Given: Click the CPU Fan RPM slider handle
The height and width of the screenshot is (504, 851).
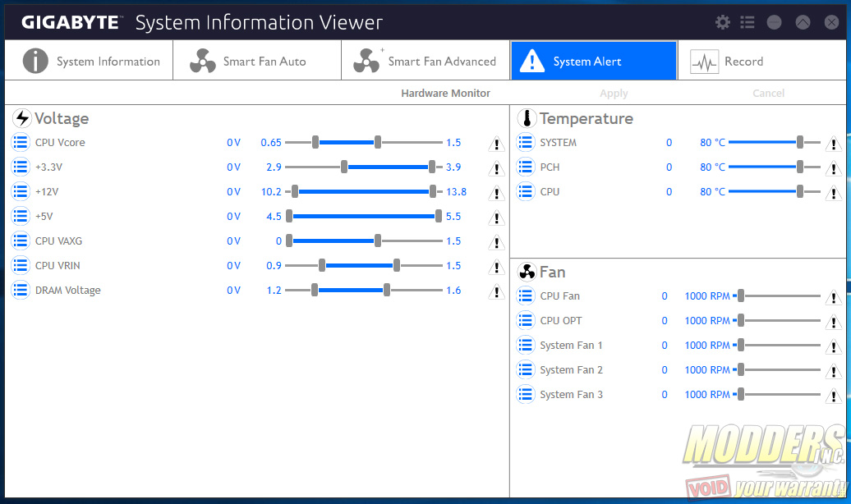Looking at the screenshot, I should pos(741,296).
